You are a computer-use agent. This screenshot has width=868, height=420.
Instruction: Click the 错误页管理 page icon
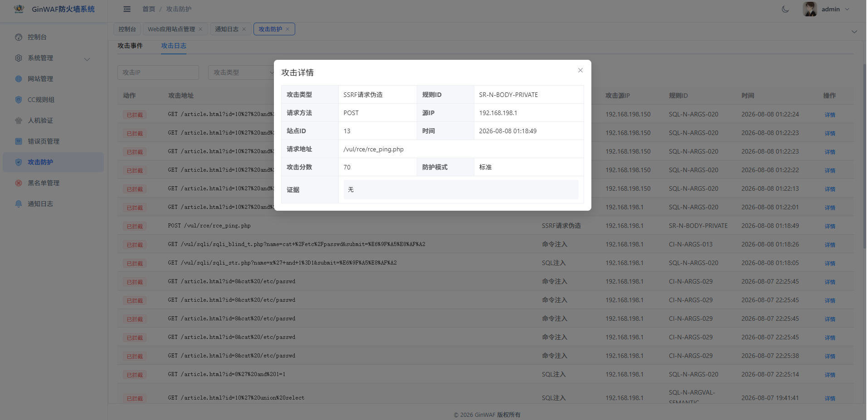(x=19, y=141)
